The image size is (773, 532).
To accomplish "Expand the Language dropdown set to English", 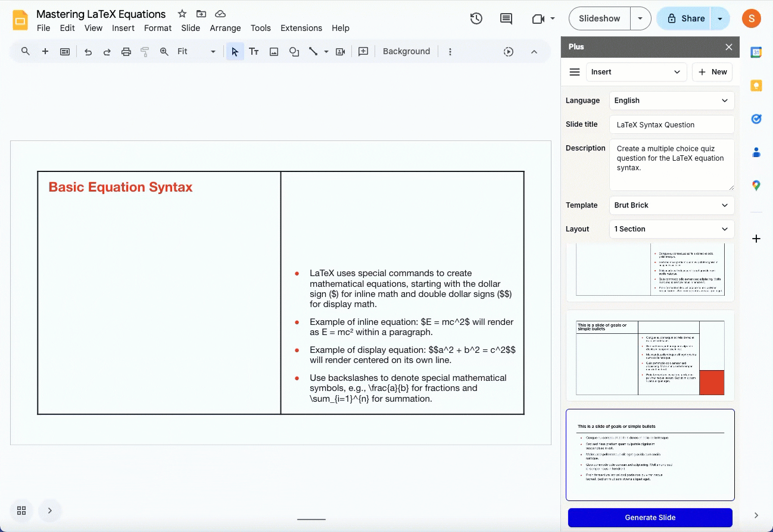I will point(671,101).
